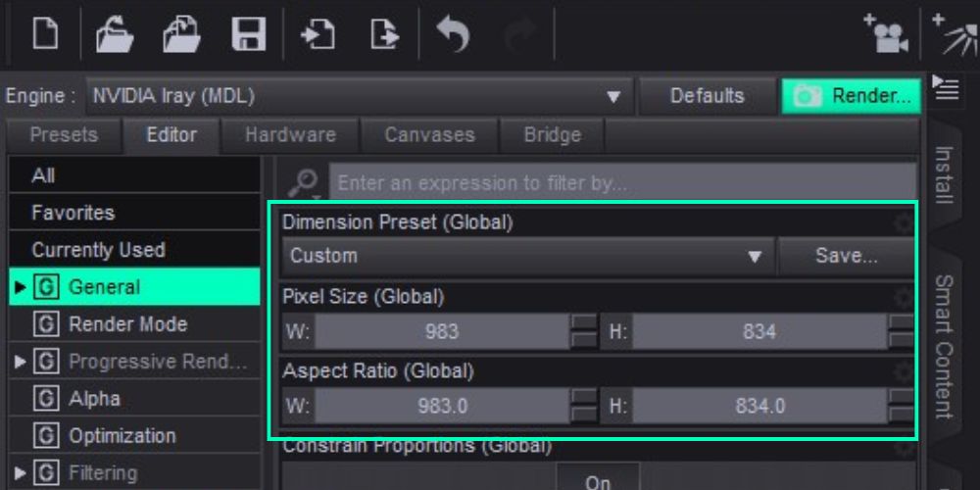Click the Render button
The width and height of the screenshot is (980, 490).
[851, 96]
